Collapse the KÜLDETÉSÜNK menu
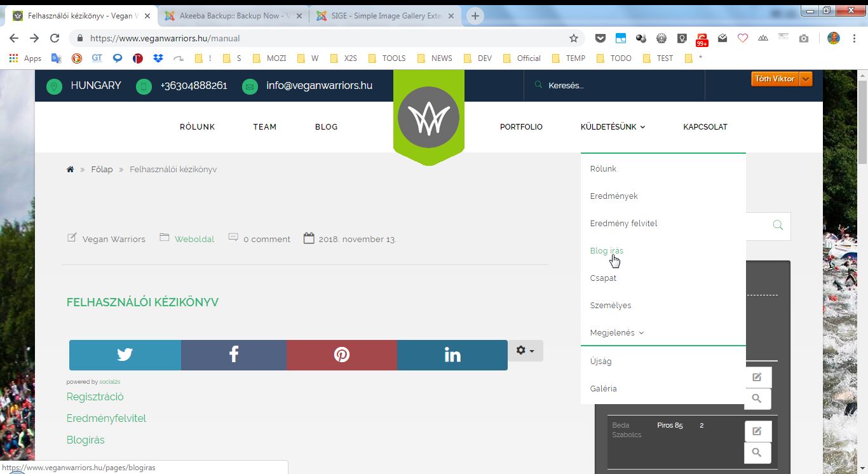Image resolution: width=868 pixels, height=474 pixels. (613, 127)
